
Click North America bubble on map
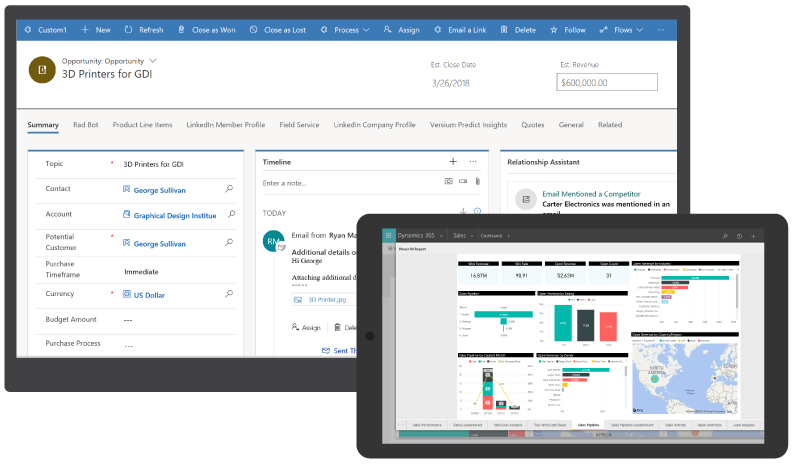click(655, 378)
